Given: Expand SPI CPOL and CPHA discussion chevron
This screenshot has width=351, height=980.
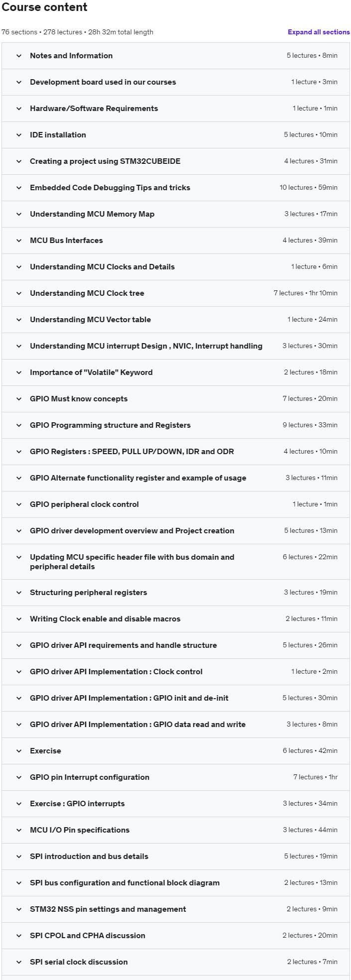Looking at the screenshot, I should [19, 936].
